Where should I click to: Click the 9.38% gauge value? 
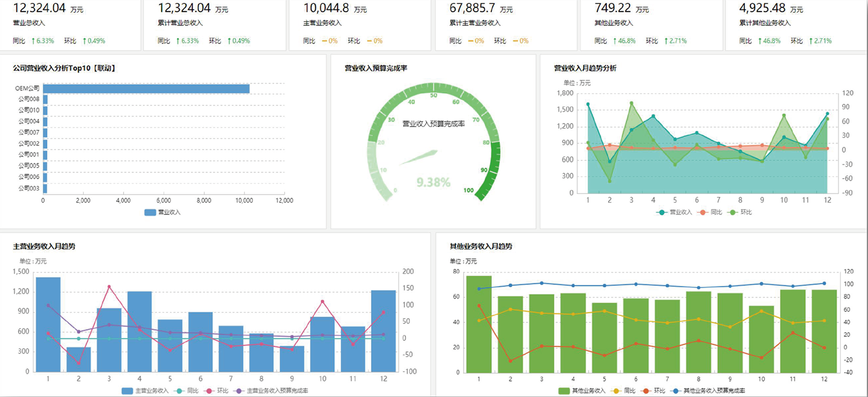pyautogui.click(x=433, y=182)
